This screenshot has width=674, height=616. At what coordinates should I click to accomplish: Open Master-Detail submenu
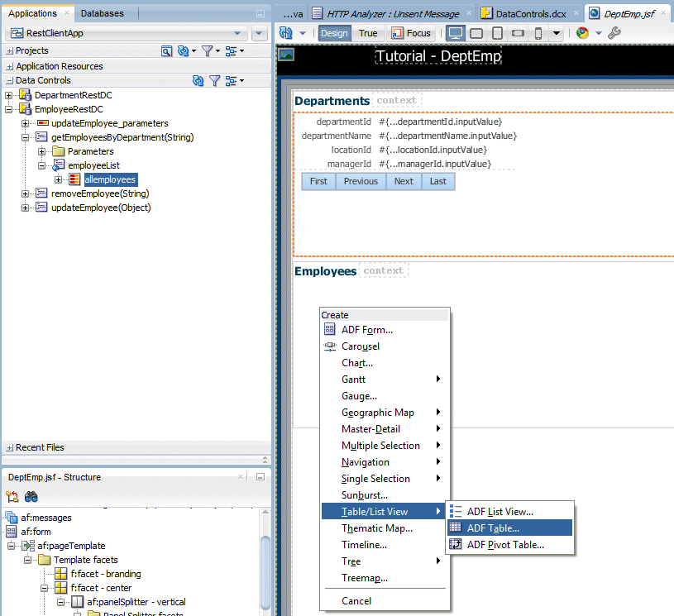click(385, 429)
